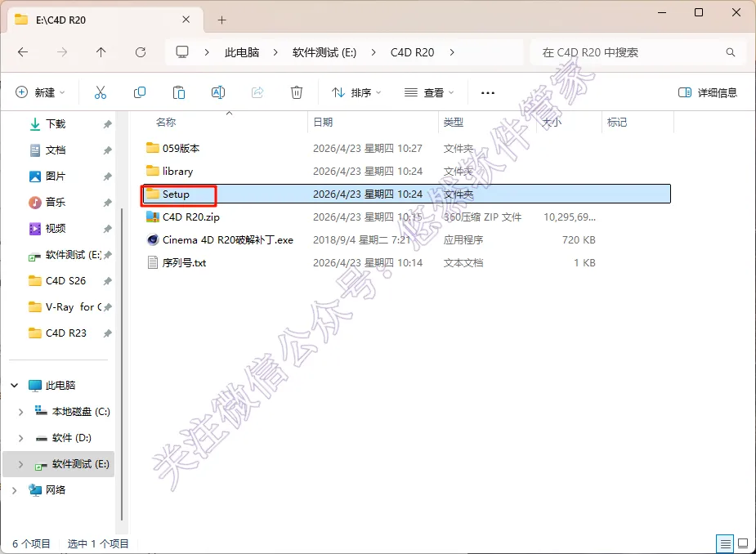The width and height of the screenshot is (756, 554).
Task: Click the Cinema 4D patch exe icon
Action: (x=152, y=239)
